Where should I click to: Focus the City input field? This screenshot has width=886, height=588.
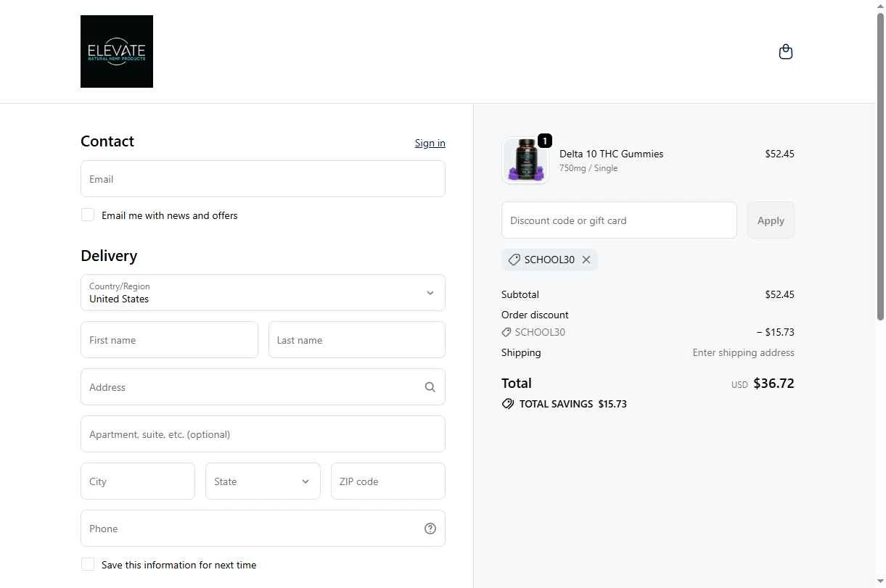pyautogui.click(x=138, y=481)
